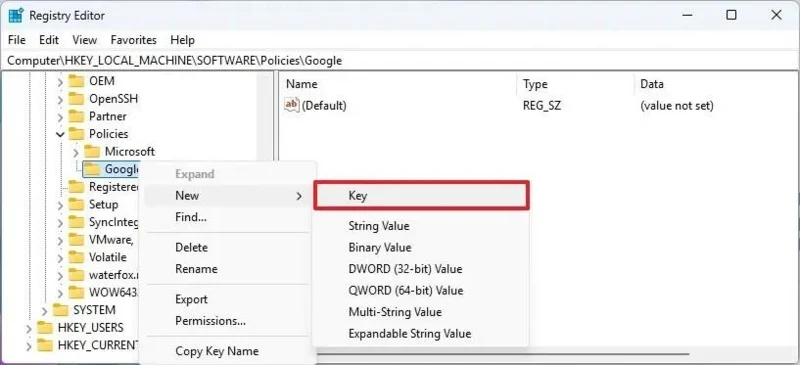Select the SYSTEM folder icon
Image resolution: width=800 pixels, height=365 pixels.
[60, 310]
